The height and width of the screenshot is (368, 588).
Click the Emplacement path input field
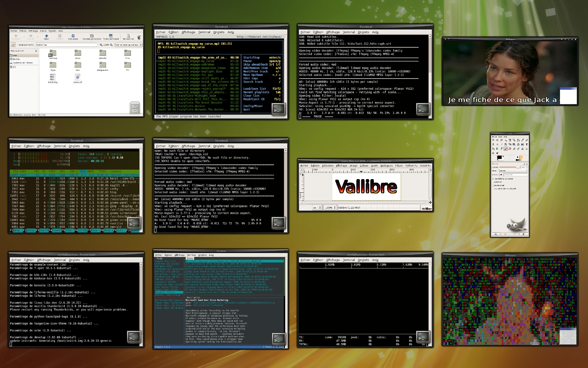(x=66, y=45)
